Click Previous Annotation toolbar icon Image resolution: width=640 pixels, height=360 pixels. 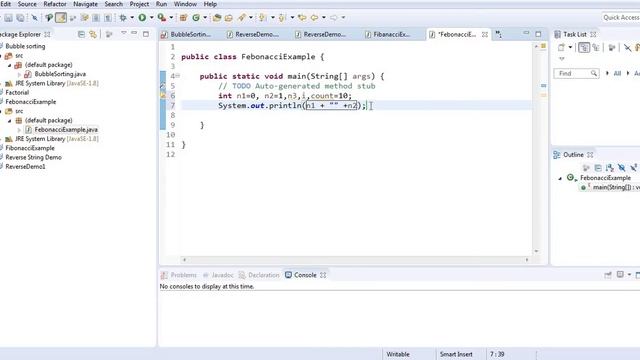pos(282,18)
